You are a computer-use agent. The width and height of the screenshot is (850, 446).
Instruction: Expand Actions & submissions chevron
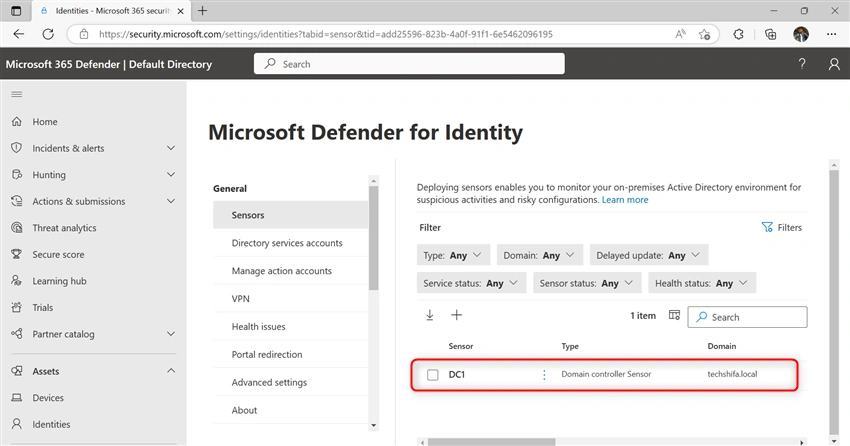(171, 201)
